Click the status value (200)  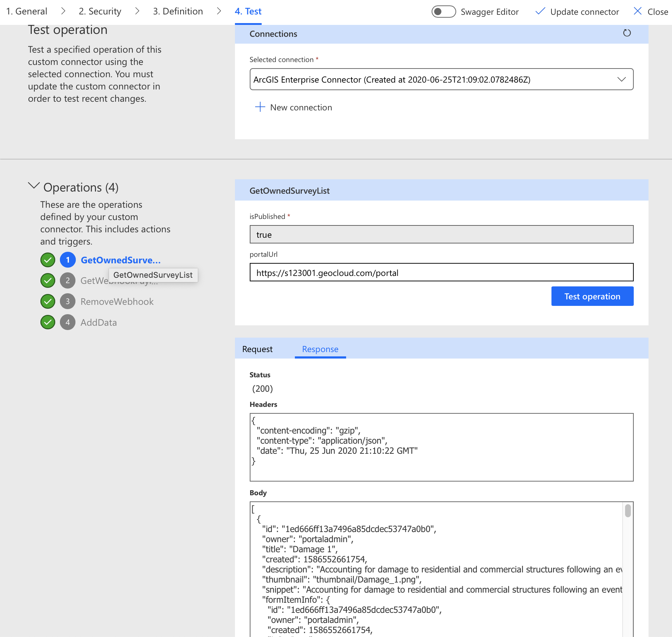tap(262, 388)
